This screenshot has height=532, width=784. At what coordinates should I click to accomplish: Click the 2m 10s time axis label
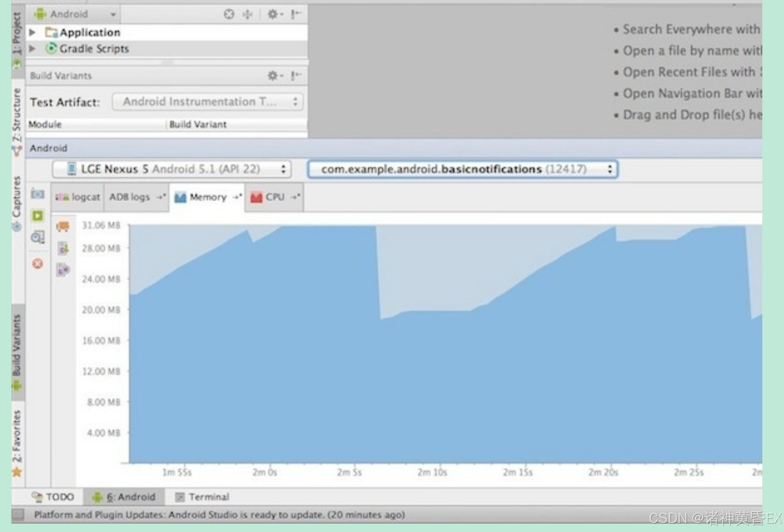tap(432, 472)
